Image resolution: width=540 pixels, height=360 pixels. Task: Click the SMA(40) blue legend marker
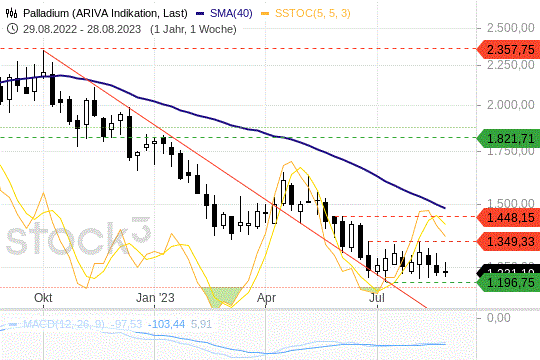[x=200, y=13]
